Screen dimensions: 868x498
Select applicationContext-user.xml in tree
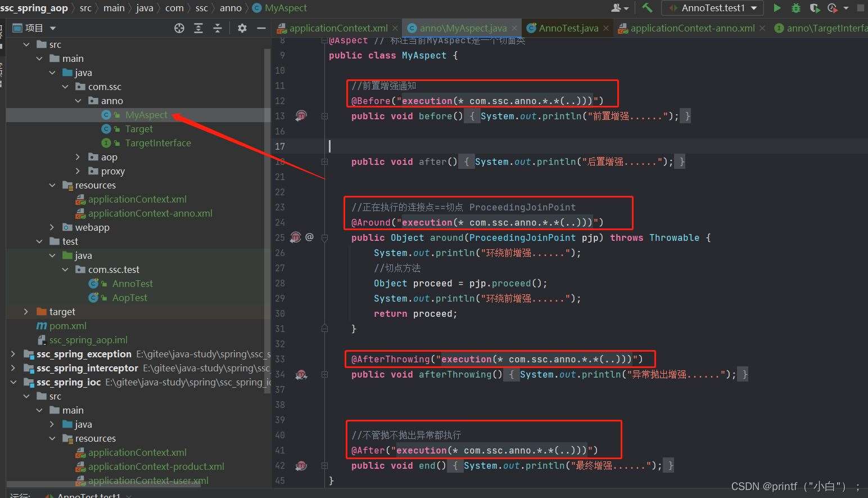148,481
